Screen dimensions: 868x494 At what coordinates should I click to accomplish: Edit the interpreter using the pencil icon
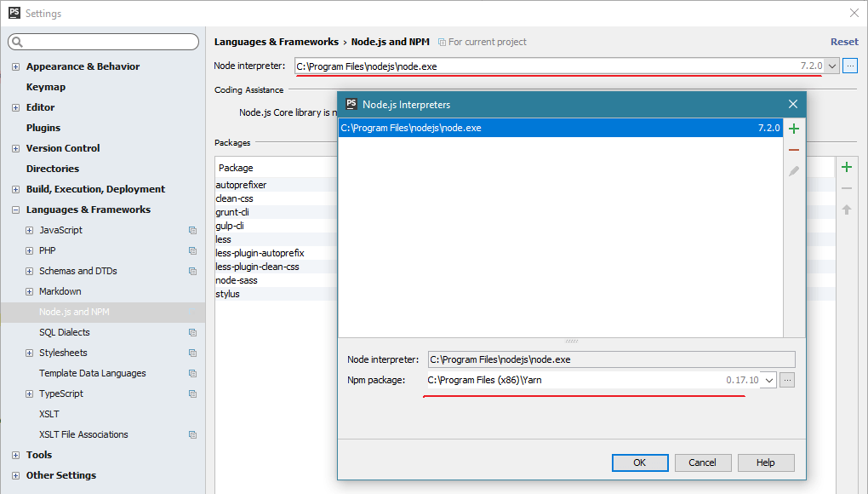coord(793,169)
